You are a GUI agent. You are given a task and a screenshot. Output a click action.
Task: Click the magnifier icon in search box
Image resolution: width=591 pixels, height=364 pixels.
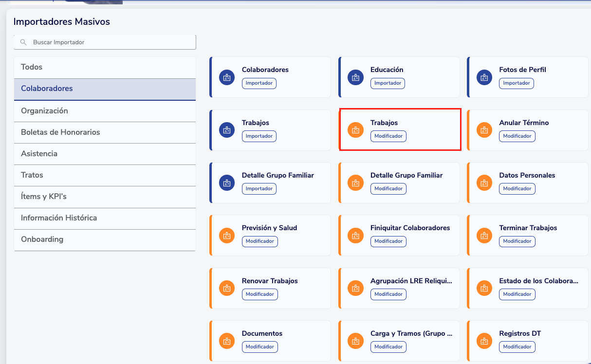coord(23,42)
